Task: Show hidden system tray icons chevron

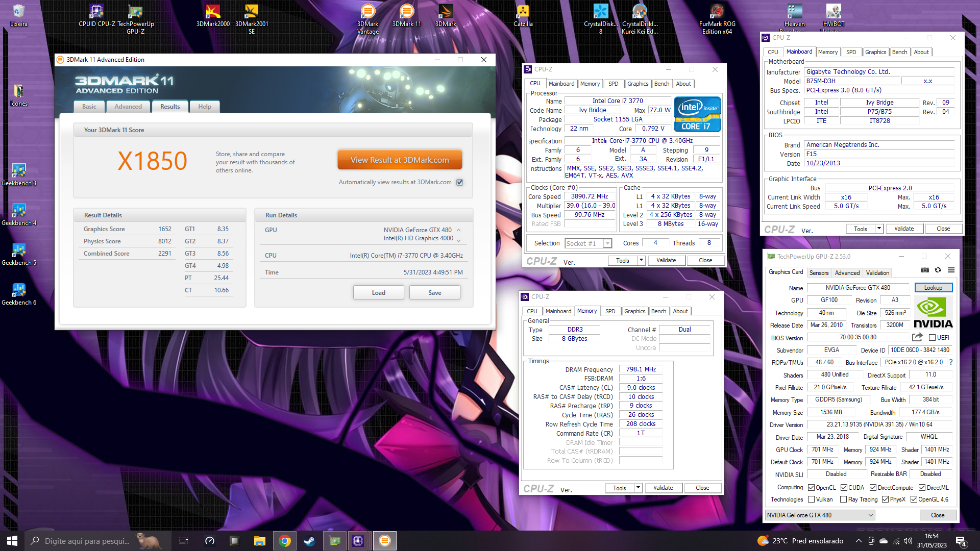Action: tap(859, 541)
